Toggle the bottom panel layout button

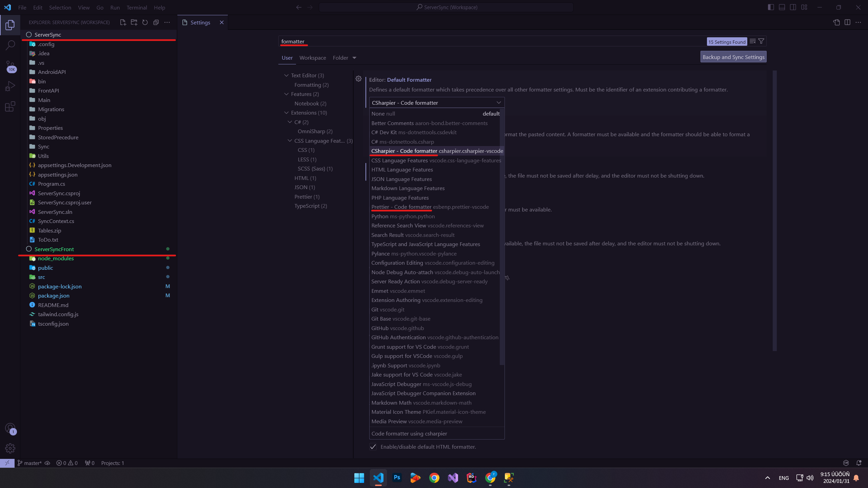coord(782,7)
